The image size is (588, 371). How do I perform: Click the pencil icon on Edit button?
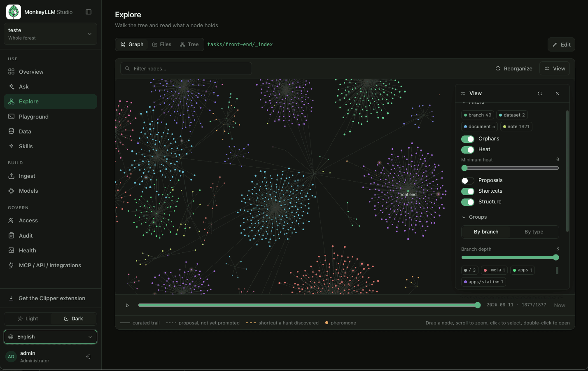[x=555, y=44]
